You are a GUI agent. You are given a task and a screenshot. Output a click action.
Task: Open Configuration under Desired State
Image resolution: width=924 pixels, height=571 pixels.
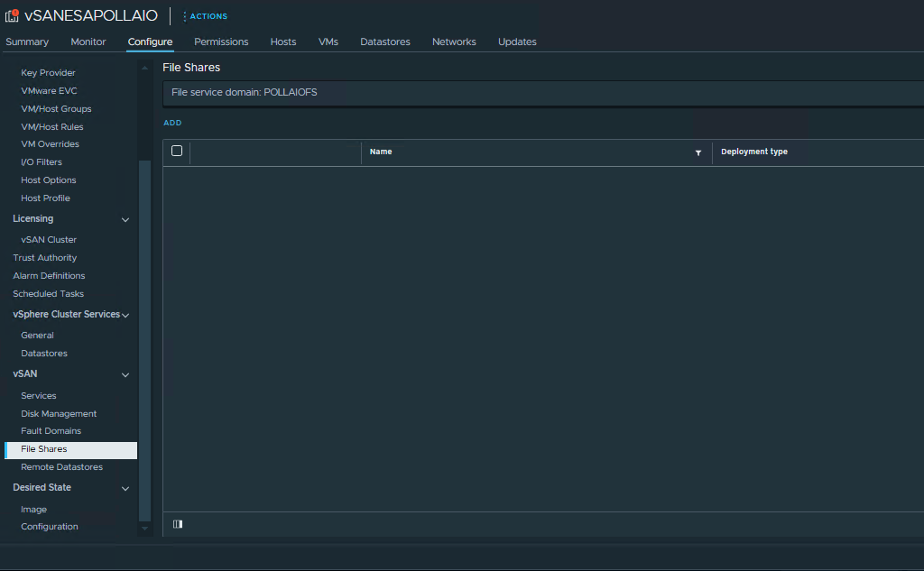coord(50,527)
